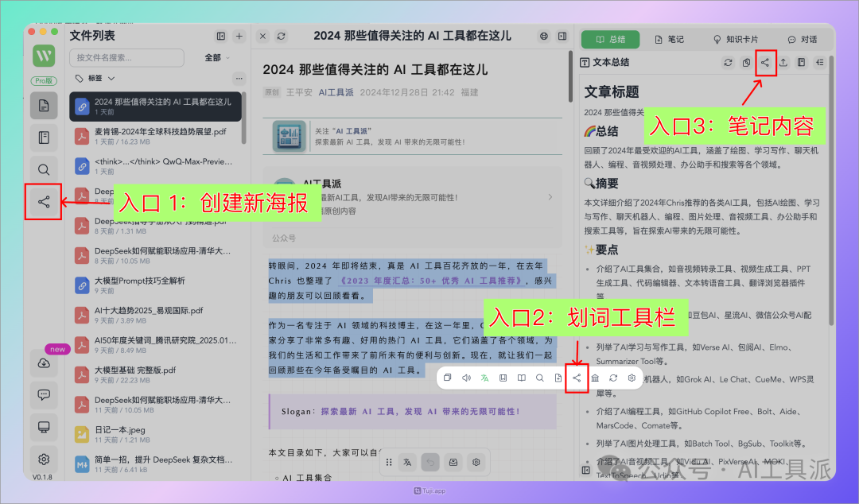859x504 pixels.
Task: Click the cloud download icon marked new
Action: click(x=44, y=363)
